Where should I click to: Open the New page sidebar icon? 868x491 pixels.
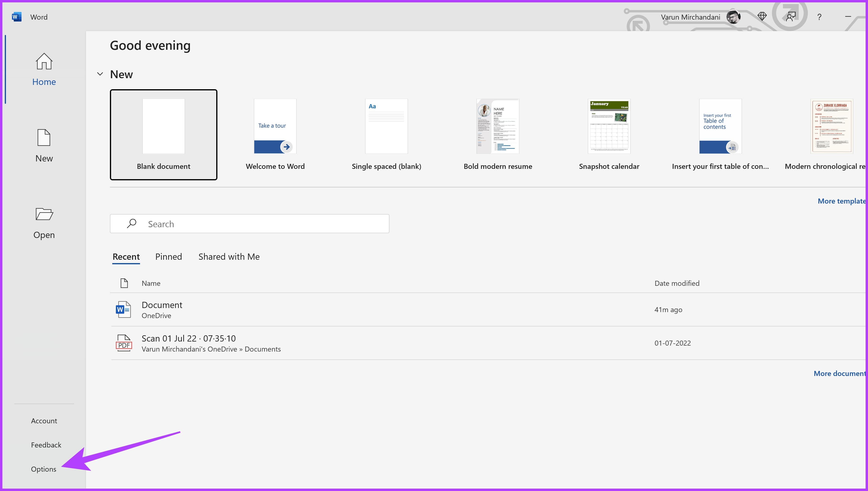coord(44,138)
